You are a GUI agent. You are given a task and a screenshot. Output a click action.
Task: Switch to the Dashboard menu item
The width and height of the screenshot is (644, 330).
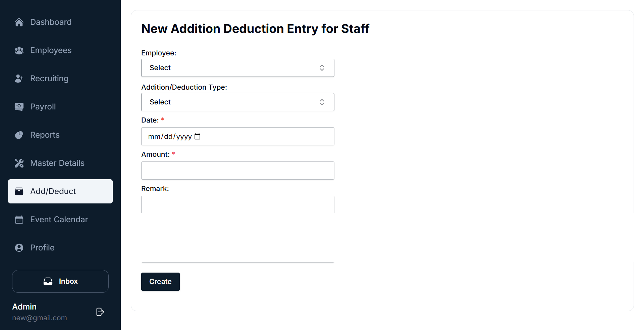51,22
